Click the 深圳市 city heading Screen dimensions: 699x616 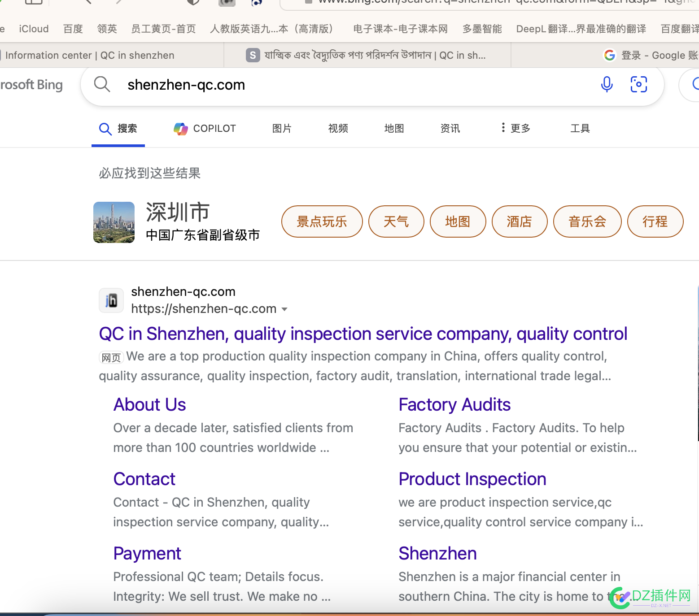(x=178, y=212)
